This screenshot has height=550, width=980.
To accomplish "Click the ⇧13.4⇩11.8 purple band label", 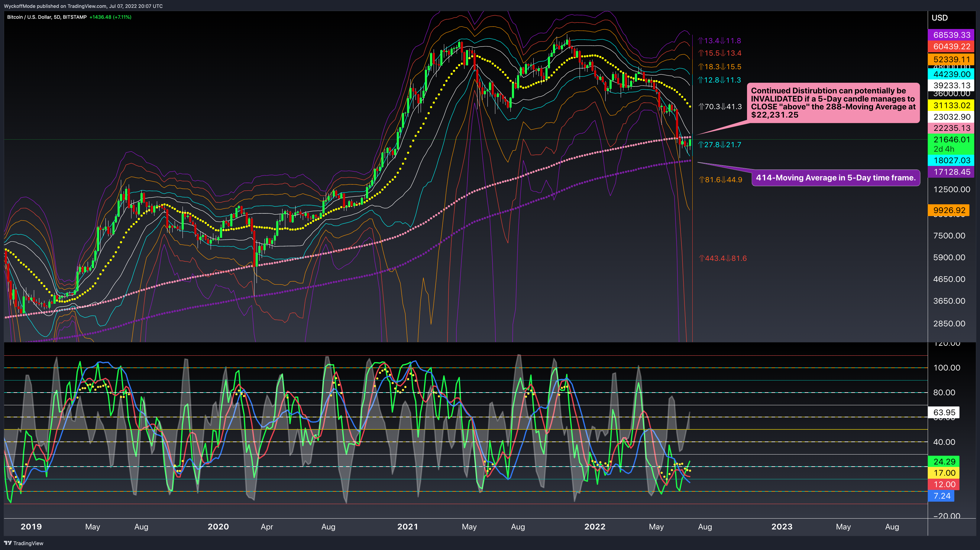I will pos(720,41).
